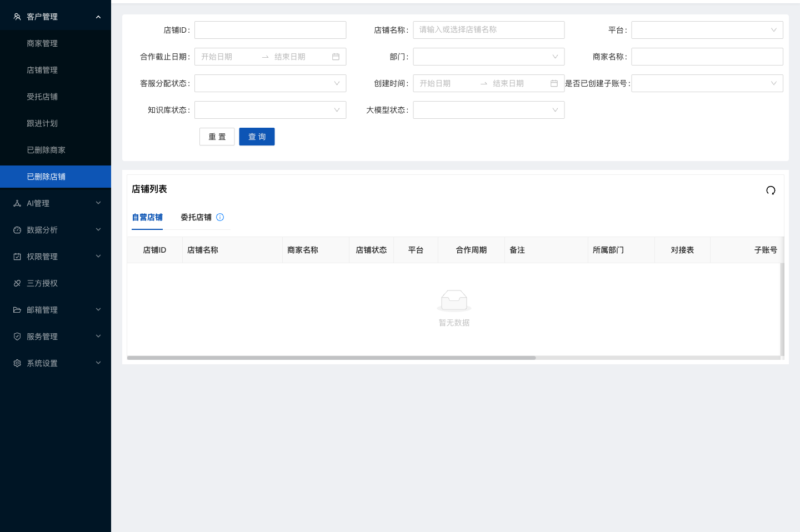
Task: Click the 所属部门 column header
Action: (x=621, y=250)
